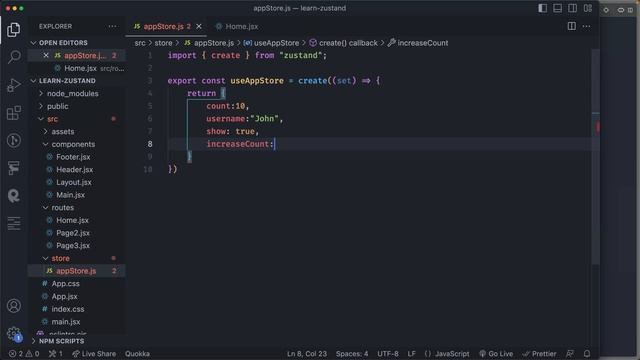
Task: Toggle primary side bar layout icon
Action: click(x=542, y=8)
